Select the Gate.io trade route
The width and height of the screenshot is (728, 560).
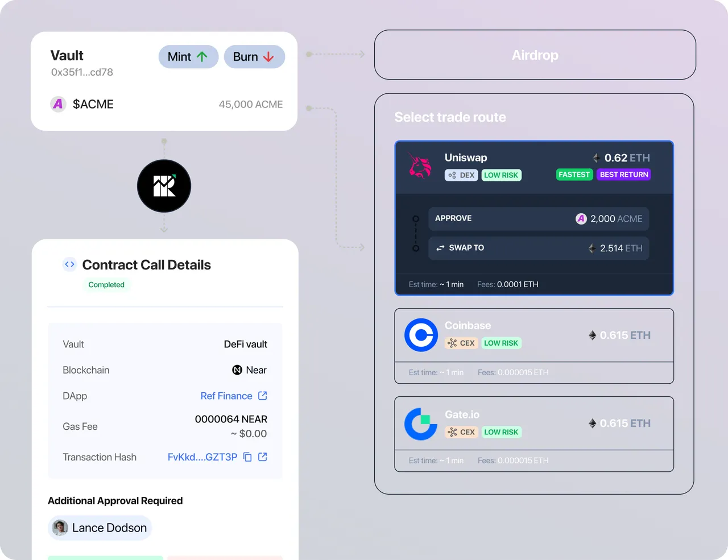pyautogui.click(x=534, y=434)
